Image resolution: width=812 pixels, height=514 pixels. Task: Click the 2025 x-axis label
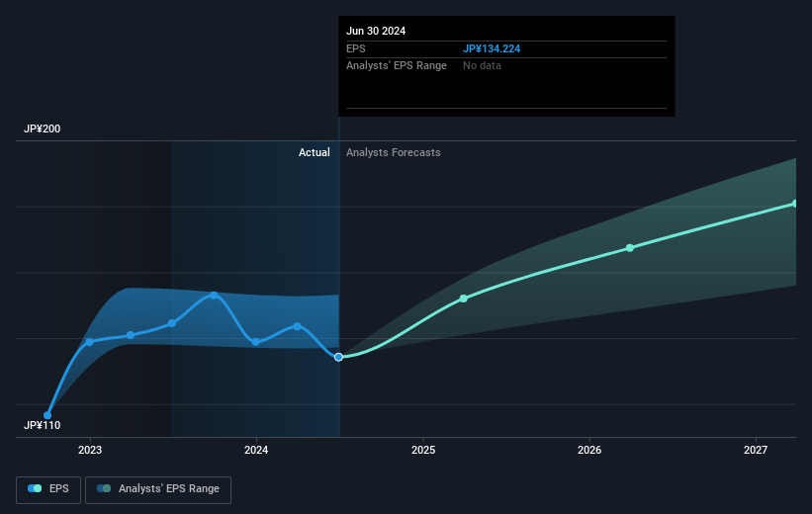tap(423, 450)
